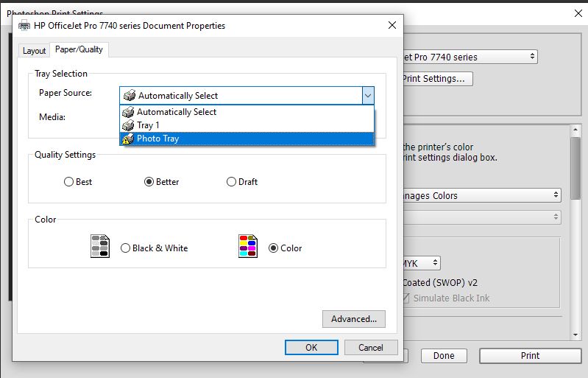Image resolution: width=588 pixels, height=378 pixels.
Task: Open Print Settings... in Photoshop window
Action: pos(437,79)
